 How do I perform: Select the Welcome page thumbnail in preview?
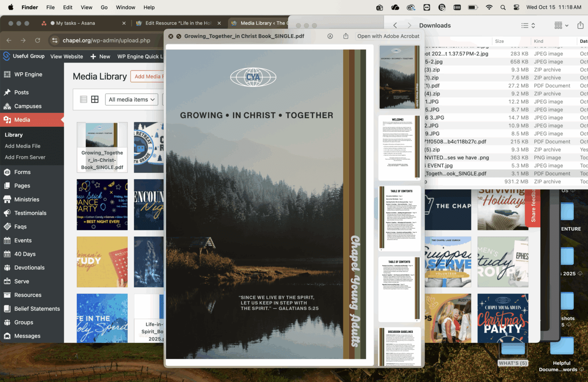(399, 148)
